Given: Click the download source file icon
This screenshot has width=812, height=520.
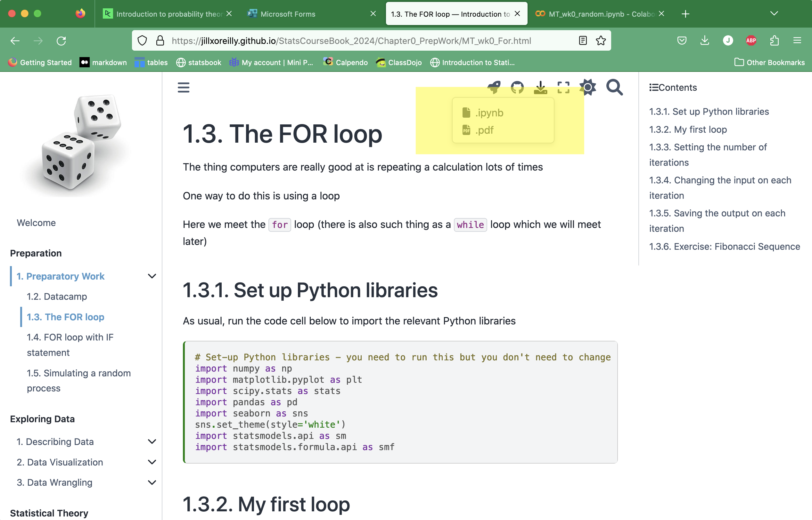Looking at the screenshot, I should point(540,88).
